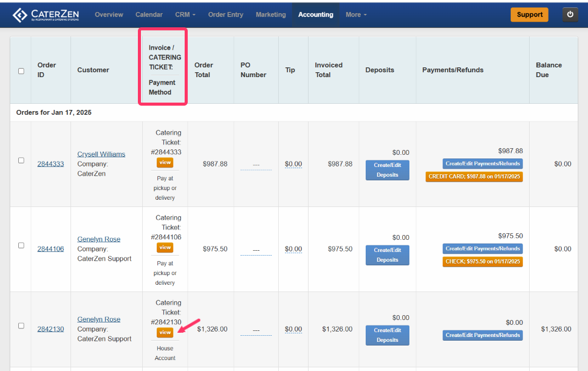Click the PO Number column header
The height and width of the screenshot is (371, 588).
coord(253,70)
